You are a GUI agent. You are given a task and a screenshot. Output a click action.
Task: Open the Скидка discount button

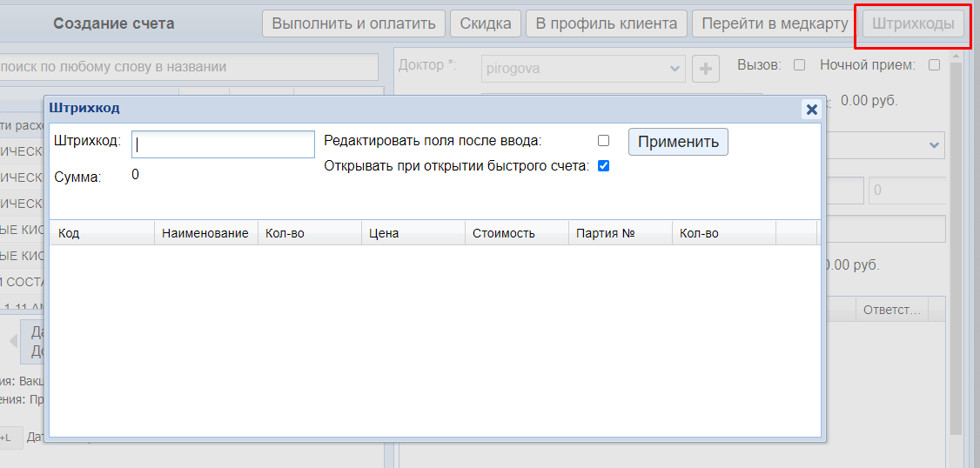click(486, 23)
